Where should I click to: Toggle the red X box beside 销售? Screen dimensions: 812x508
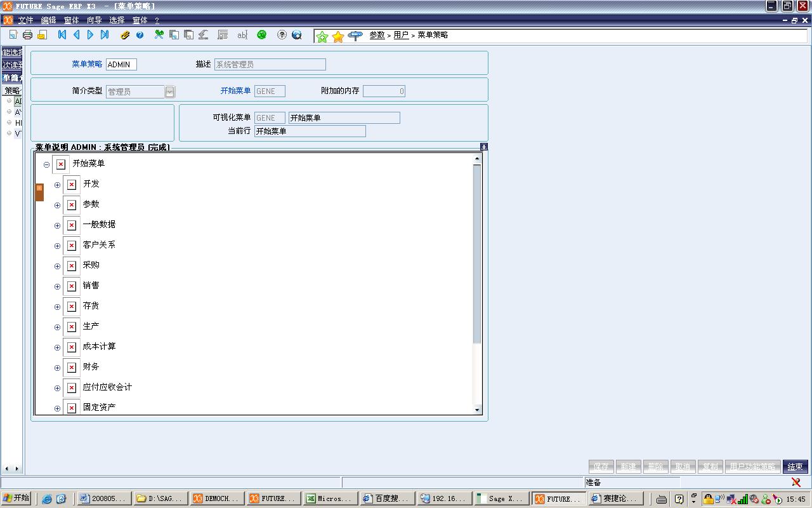[72, 286]
